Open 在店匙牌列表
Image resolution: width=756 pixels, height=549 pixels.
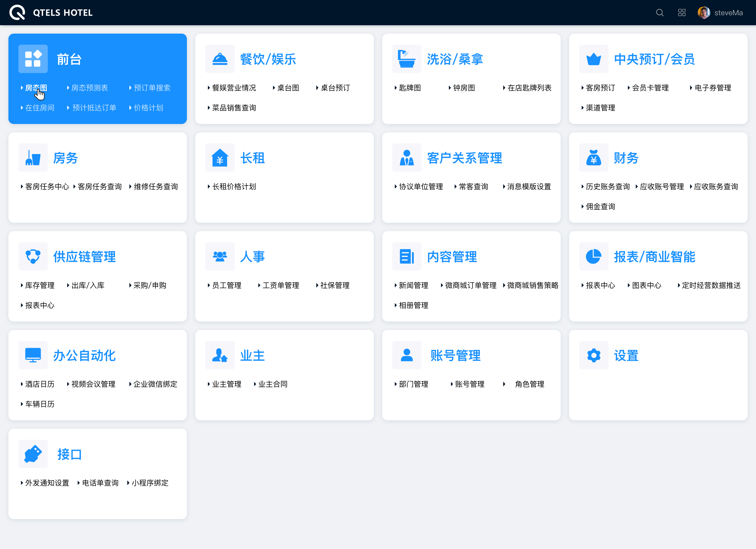click(529, 88)
